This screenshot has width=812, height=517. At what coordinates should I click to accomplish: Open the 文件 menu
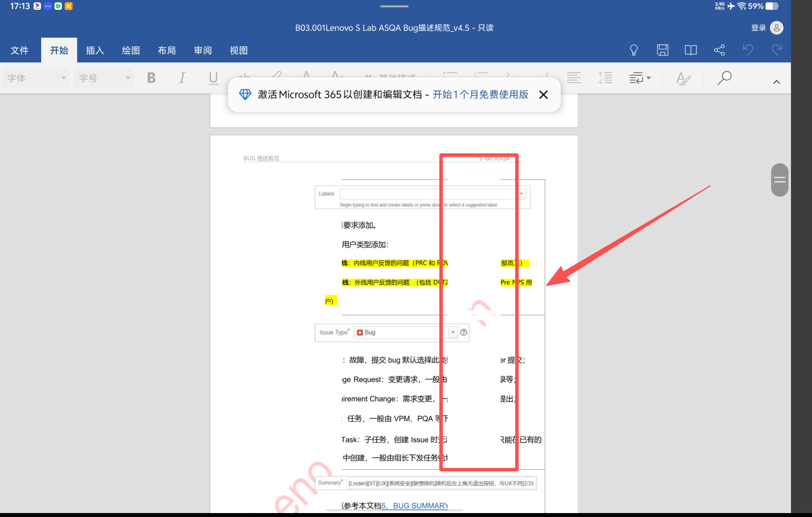coord(20,50)
